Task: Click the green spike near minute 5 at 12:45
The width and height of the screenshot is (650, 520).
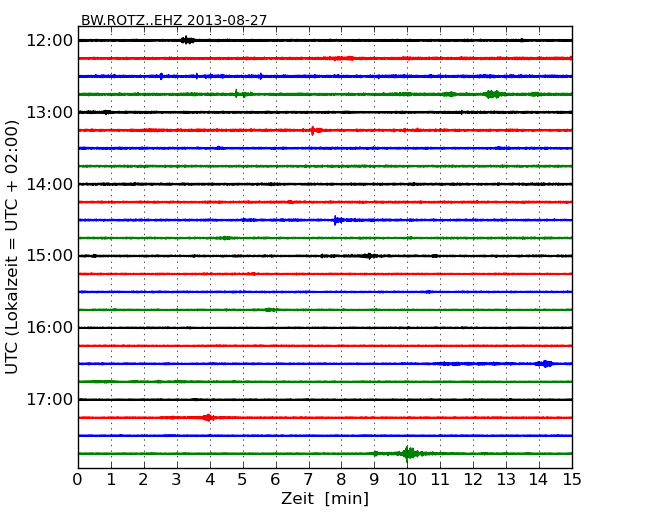Action: [237, 94]
